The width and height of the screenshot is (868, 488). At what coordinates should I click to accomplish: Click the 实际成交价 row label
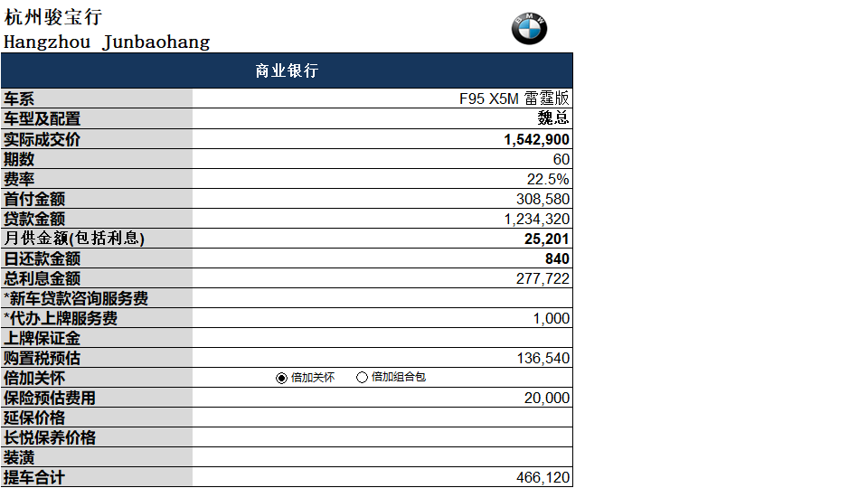pyautogui.click(x=42, y=139)
